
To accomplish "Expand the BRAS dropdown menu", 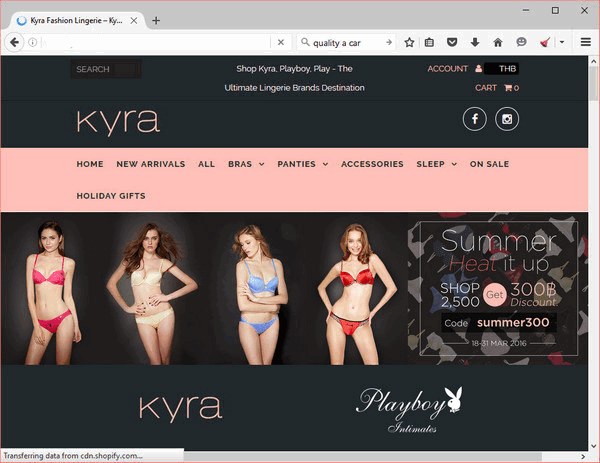I will [246, 164].
